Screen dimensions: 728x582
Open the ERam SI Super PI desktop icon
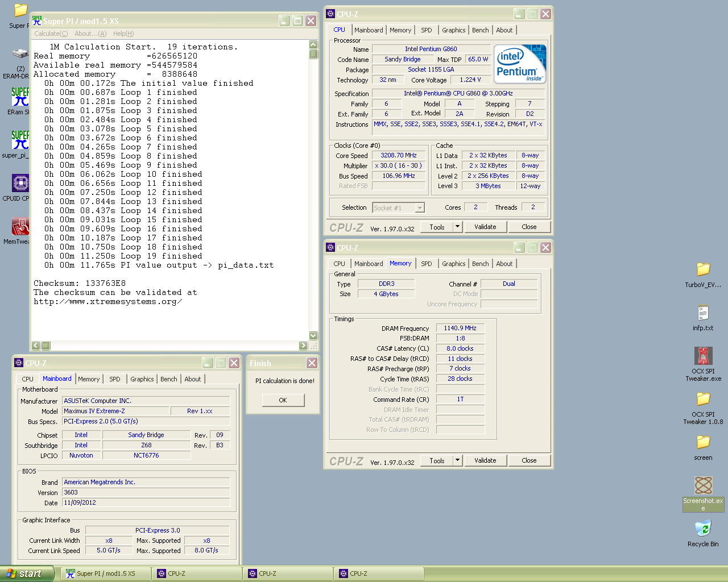point(20,97)
